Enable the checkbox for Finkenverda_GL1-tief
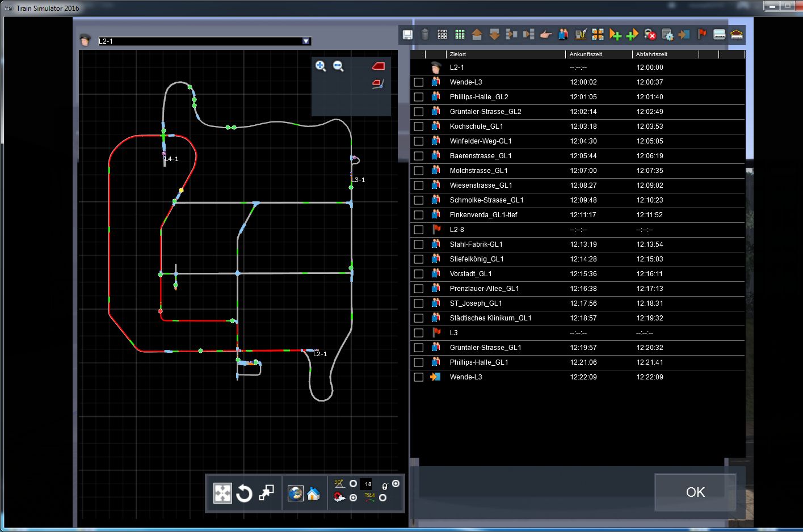 pos(419,215)
